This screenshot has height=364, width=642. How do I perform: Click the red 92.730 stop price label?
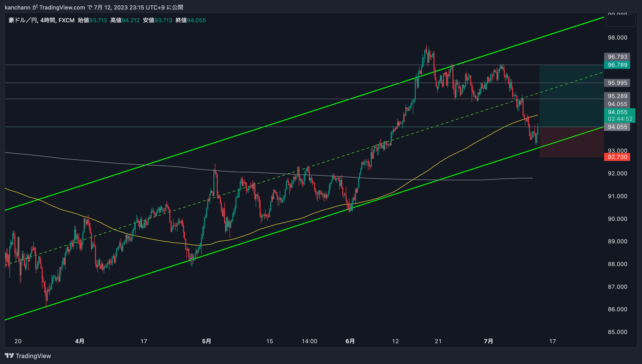(617, 157)
